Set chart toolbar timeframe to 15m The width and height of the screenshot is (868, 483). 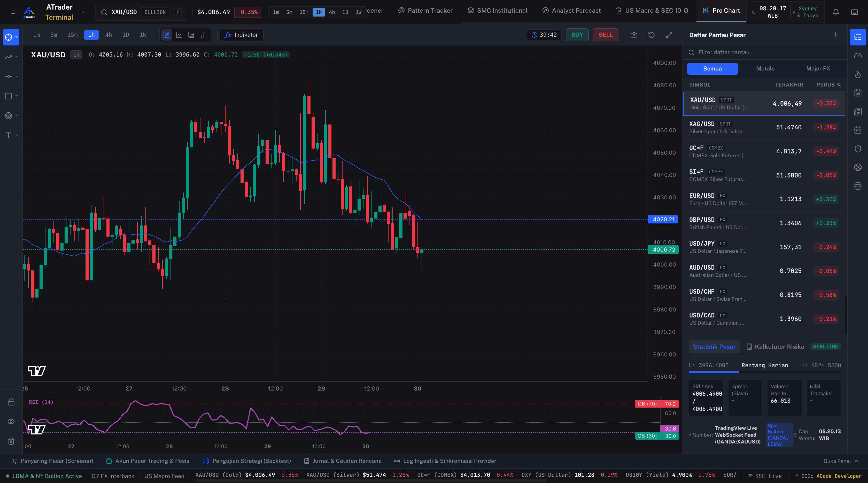pos(72,35)
